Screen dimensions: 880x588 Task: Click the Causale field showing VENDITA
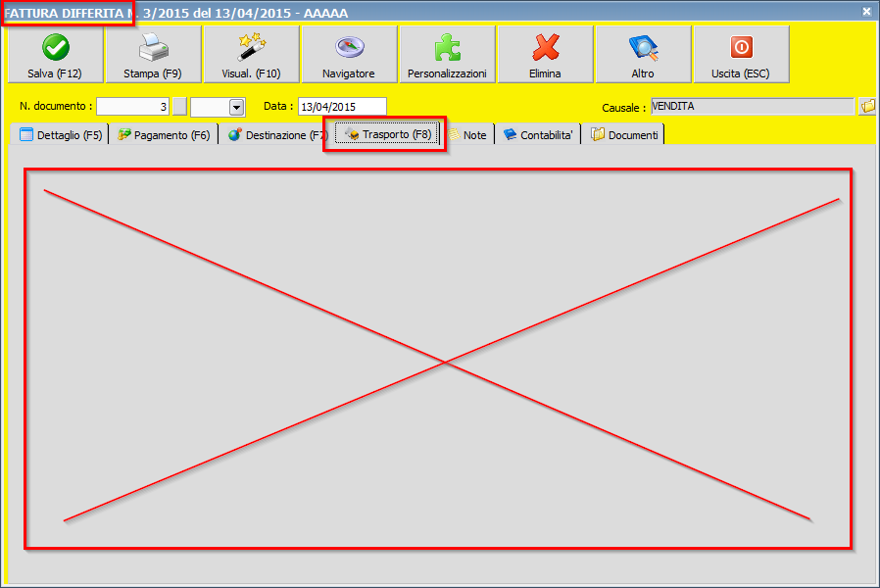753,106
